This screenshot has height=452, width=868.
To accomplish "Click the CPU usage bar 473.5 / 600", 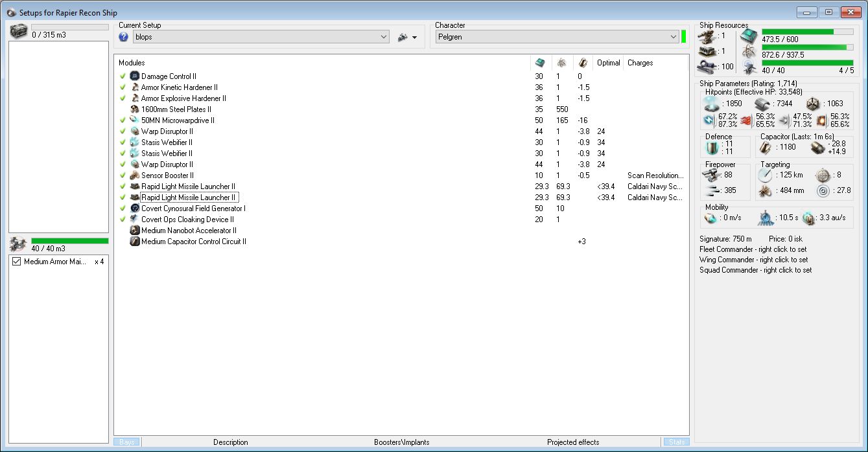I will pyautogui.click(x=807, y=32).
